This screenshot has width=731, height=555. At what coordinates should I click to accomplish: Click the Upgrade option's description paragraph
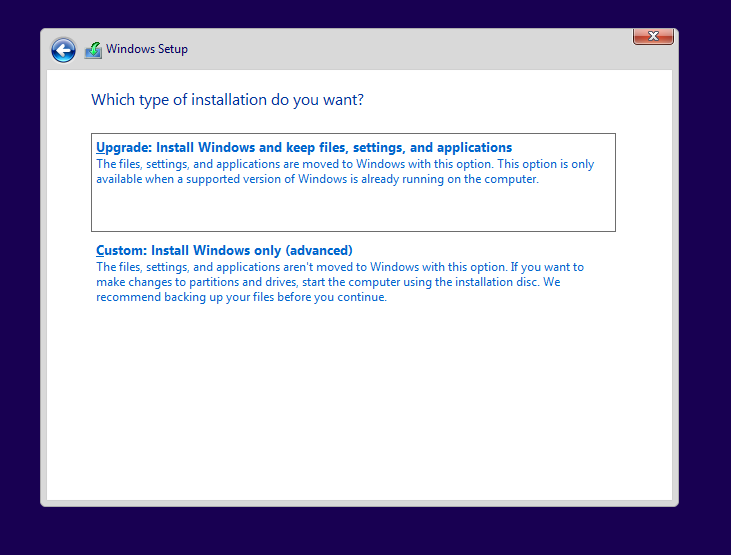[345, 172]
